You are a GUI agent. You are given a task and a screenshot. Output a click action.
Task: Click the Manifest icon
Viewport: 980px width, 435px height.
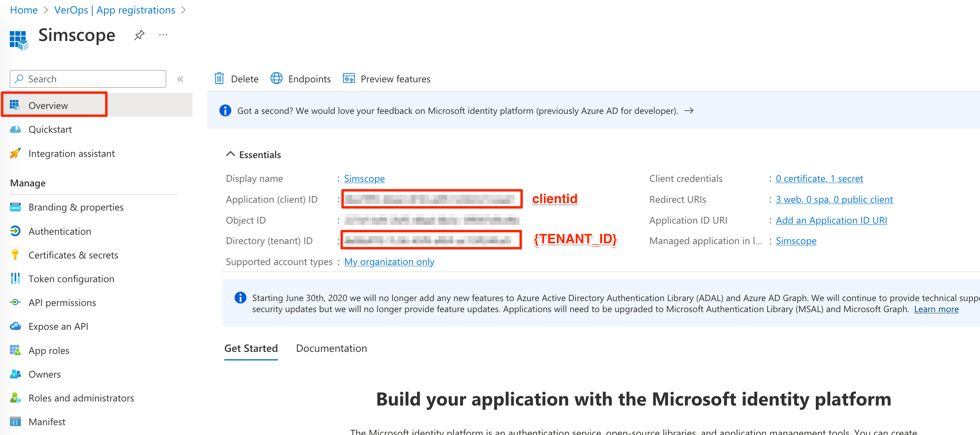pos(15,422)
